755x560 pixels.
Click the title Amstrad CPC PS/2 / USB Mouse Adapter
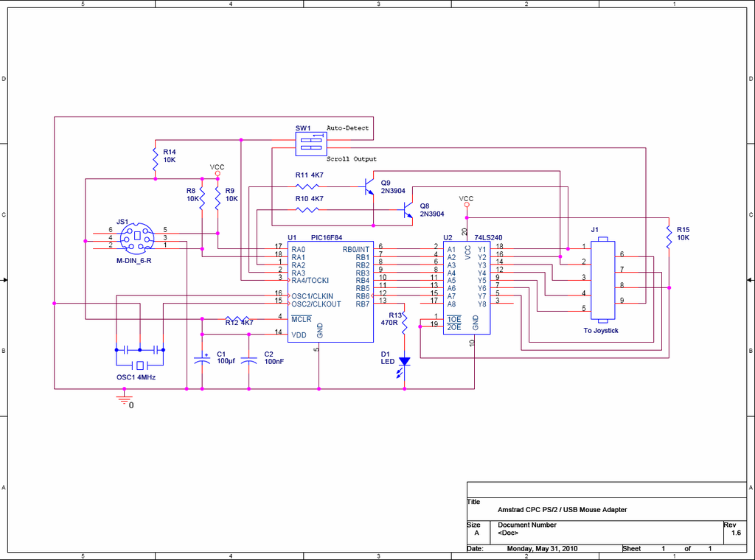pos(563,510)
